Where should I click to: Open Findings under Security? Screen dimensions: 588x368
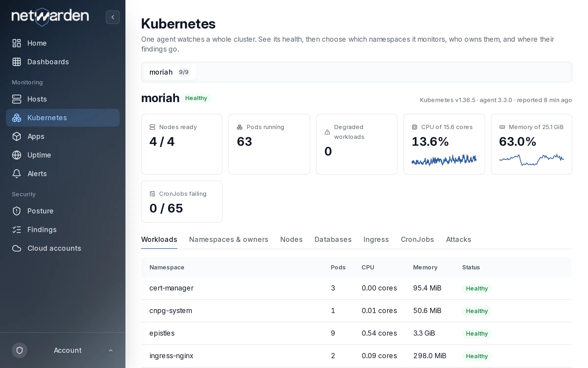coord(42,230)
